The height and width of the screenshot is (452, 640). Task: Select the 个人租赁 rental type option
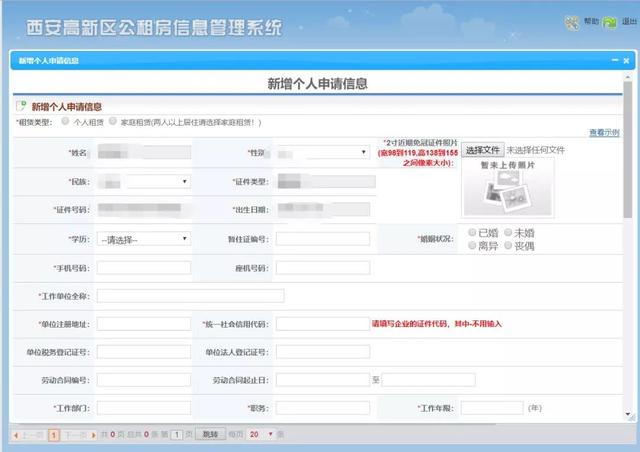click(65, 121)
